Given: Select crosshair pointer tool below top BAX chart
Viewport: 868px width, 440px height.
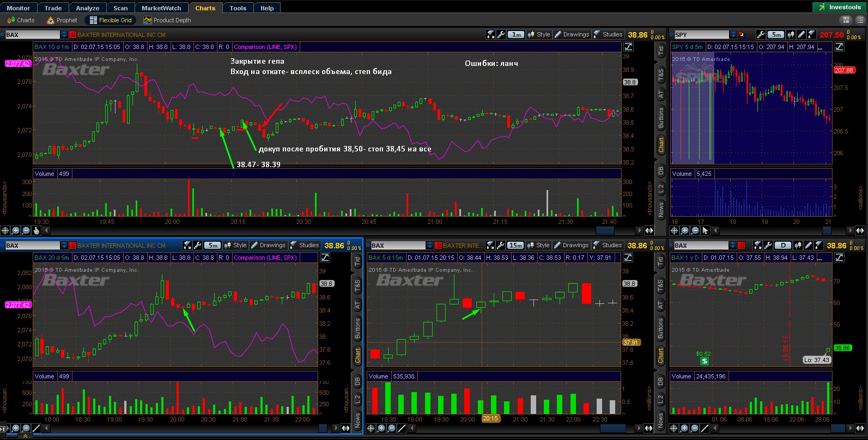Looking at the screenshot, I should [x=5, y=230].
